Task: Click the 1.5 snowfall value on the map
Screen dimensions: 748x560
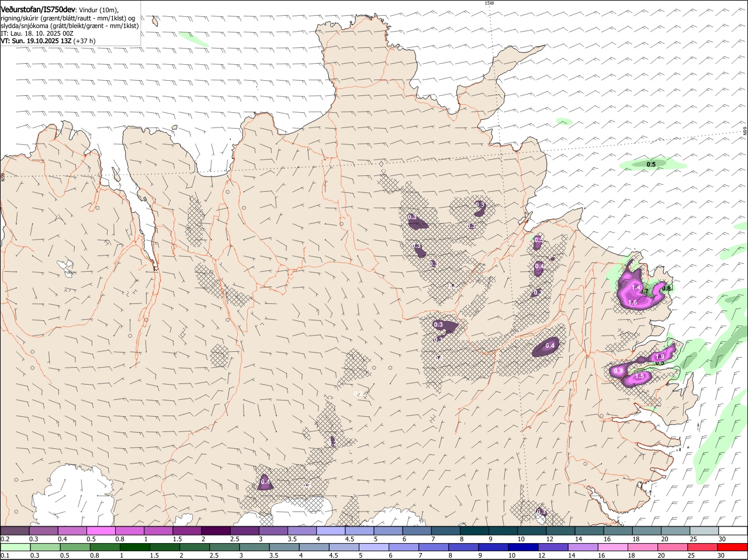Action: [x=640, y=376]
